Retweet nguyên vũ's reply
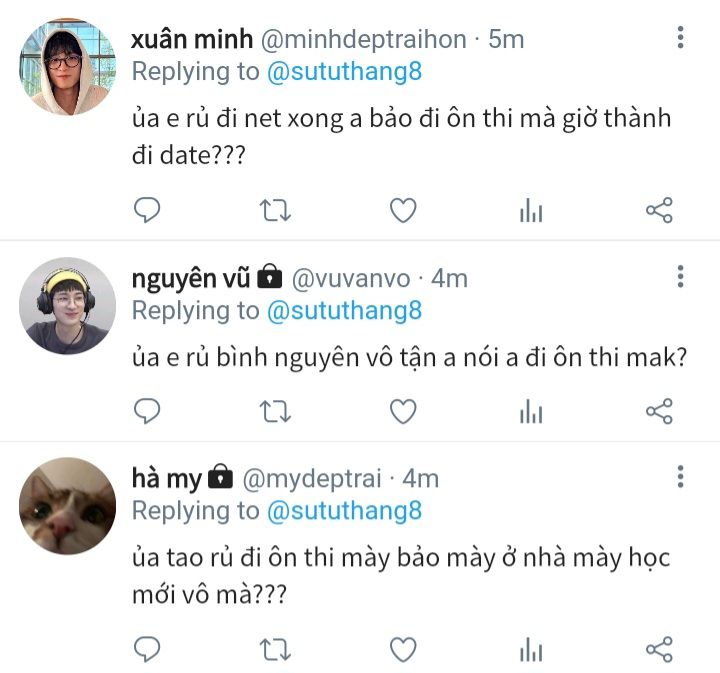Screen dimensions: 720x673 275,411
